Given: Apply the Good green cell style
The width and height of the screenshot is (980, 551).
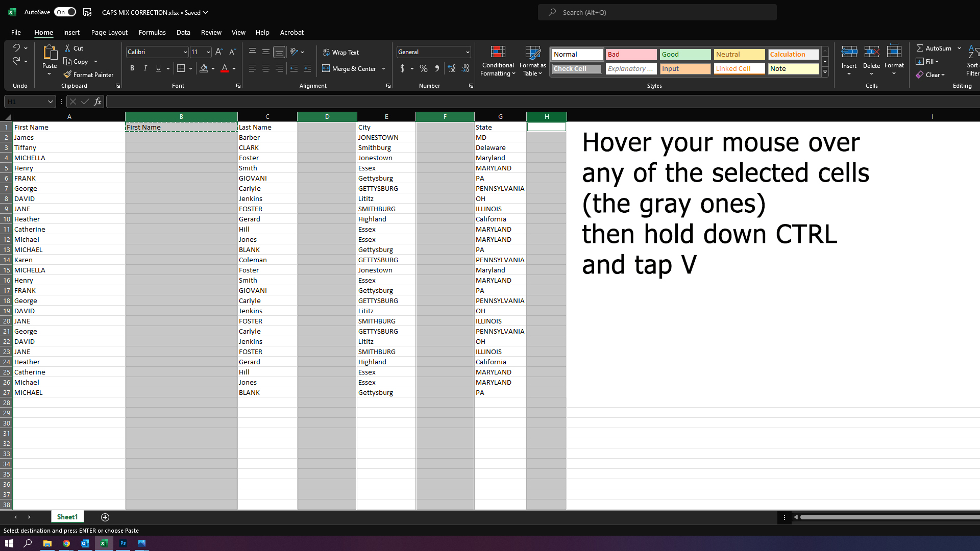Looking at the screenshot, I should (x=685, y=54).
